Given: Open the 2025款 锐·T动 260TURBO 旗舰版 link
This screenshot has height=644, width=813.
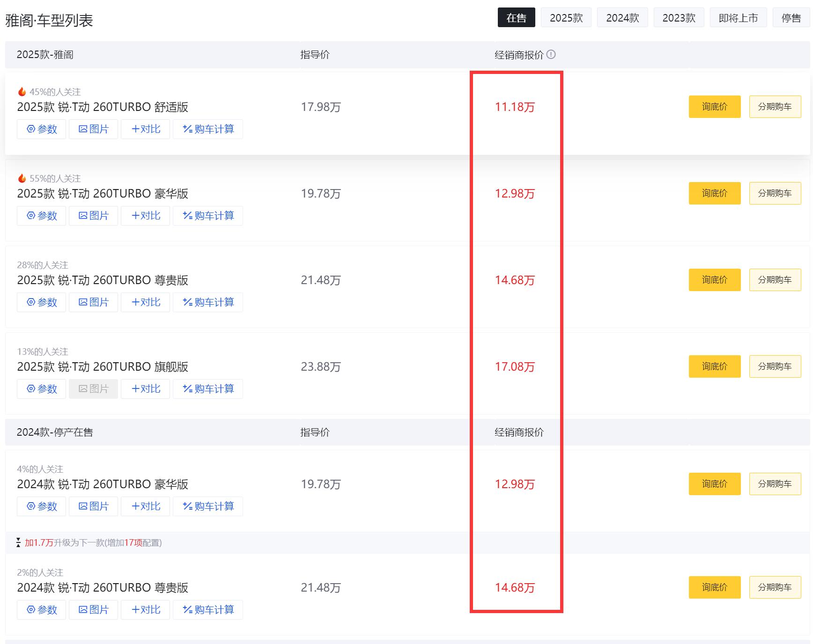Looking at the screenshot, I should pos(103,367).
